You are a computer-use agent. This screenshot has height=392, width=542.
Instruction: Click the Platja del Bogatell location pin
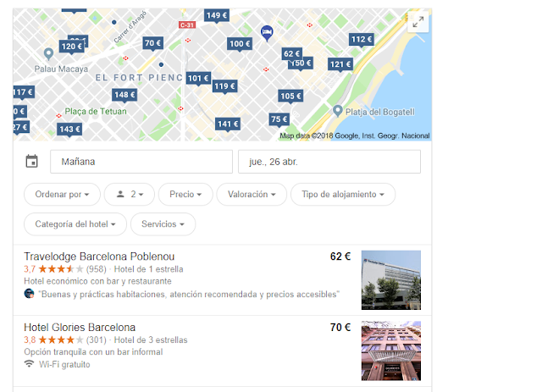pyautogui.click(x=337, y=111)
